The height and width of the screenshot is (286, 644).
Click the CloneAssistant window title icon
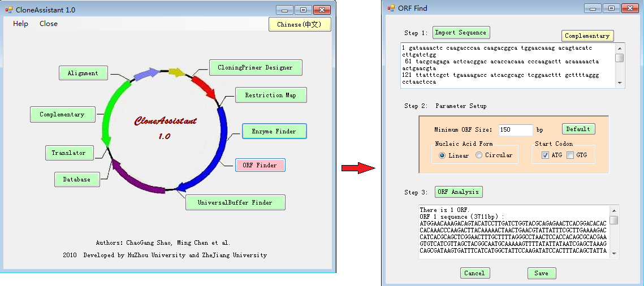tap(8, 10)
